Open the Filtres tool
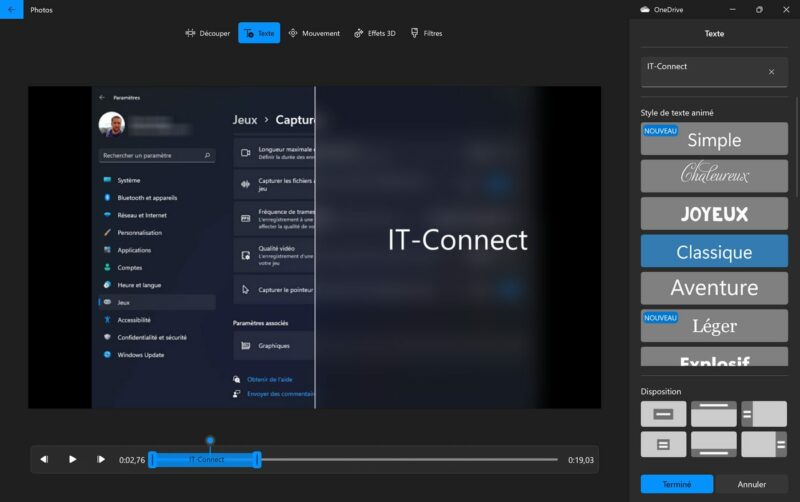This screenshot has height=502, width=800. point(427,33)
